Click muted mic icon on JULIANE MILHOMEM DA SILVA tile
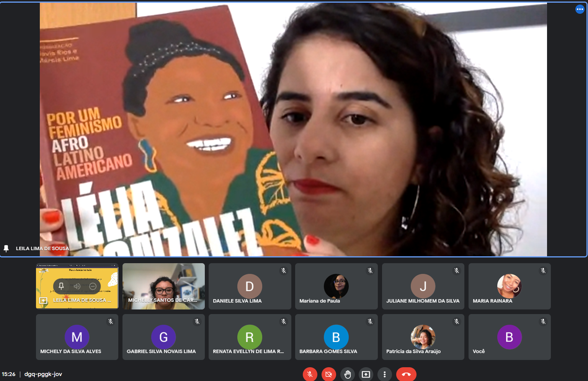 coord(457,270)
